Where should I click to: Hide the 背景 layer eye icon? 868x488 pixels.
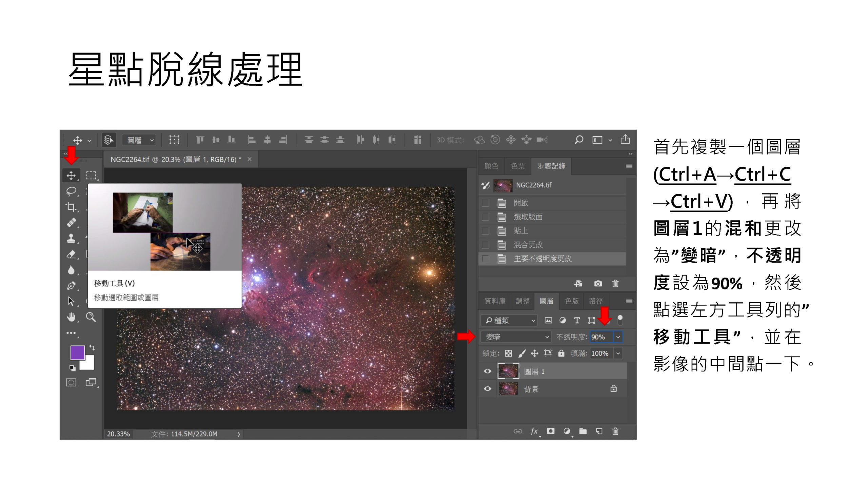(x=488, y=389)
